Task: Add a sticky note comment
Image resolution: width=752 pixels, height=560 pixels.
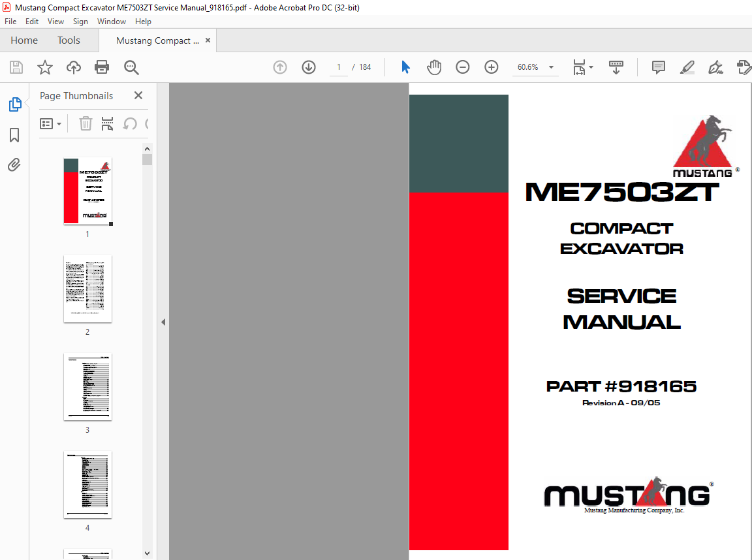Action: click(659, 67)
